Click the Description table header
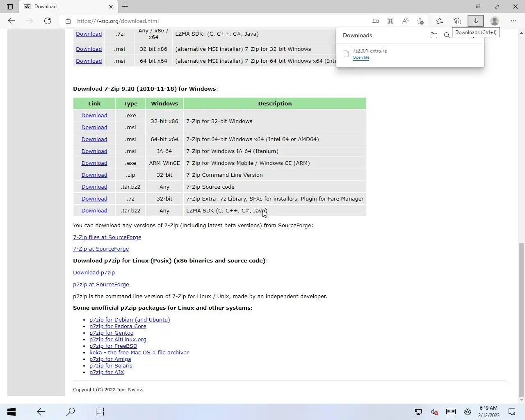Viewport: 525px width, 420px height. click(x=275, y=103)
